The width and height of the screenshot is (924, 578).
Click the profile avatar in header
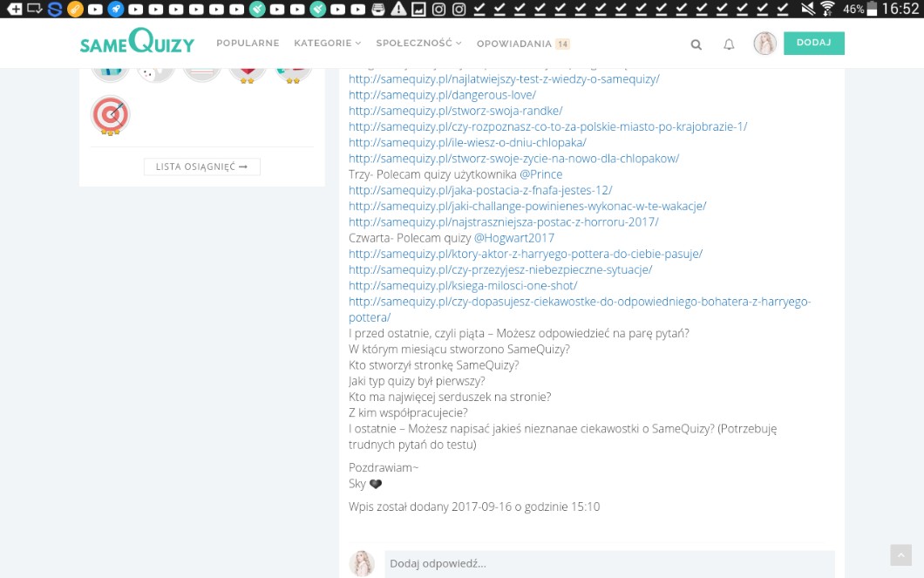coord(764,44)
